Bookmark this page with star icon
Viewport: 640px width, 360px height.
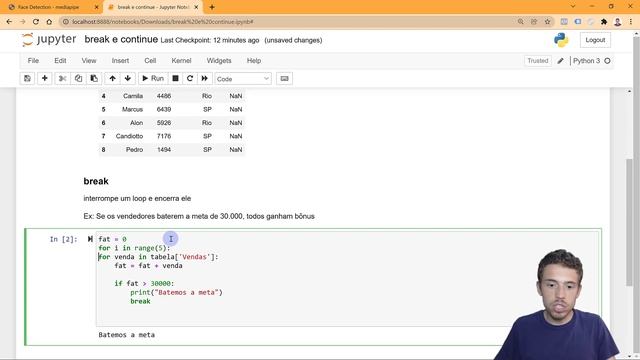pyautogui.click(x=547, y=22)
